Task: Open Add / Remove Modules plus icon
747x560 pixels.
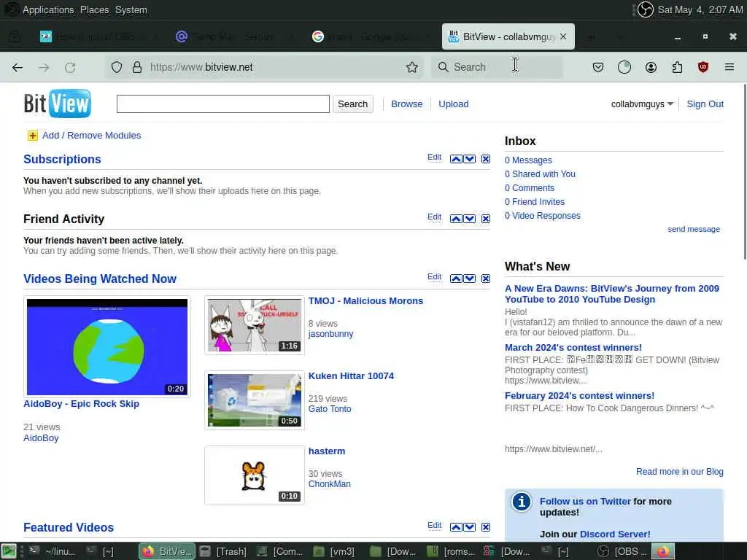Action: point(32,136)
